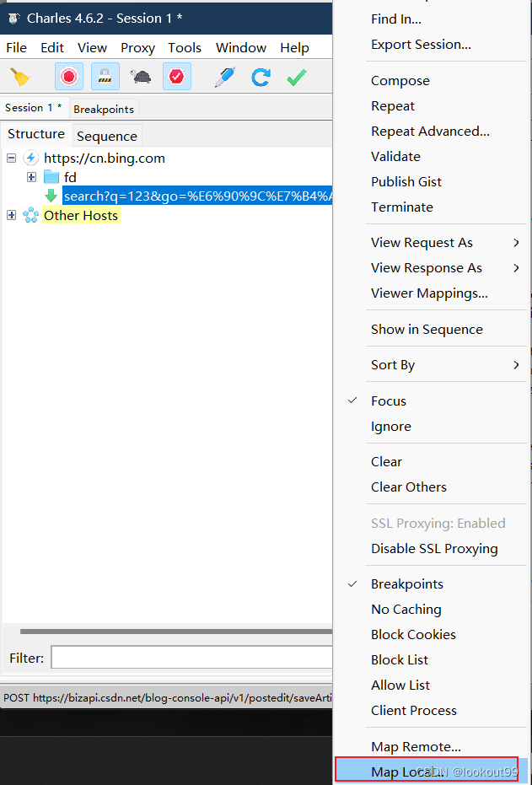Image resolution: width=532 pixels, height=785 pixels.
Task: Toggle the red record button
Action: pos(69,77)
